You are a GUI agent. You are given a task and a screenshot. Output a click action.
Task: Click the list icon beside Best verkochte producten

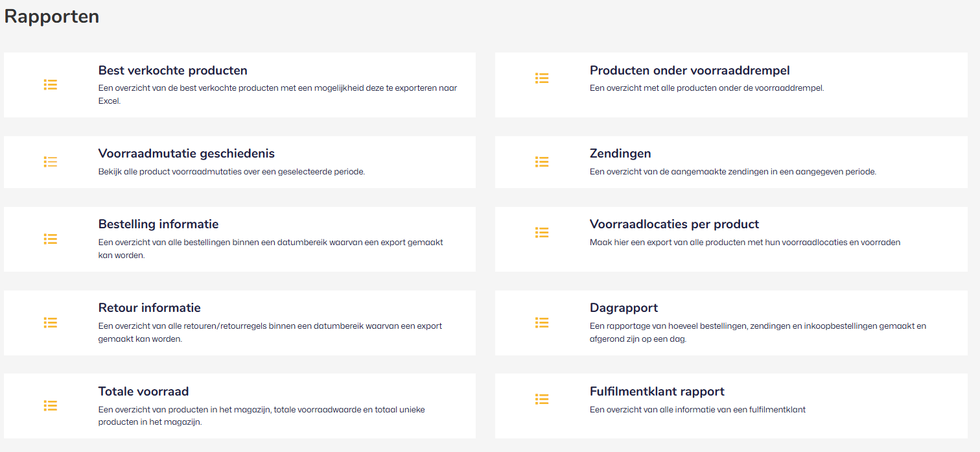[51, 84]
